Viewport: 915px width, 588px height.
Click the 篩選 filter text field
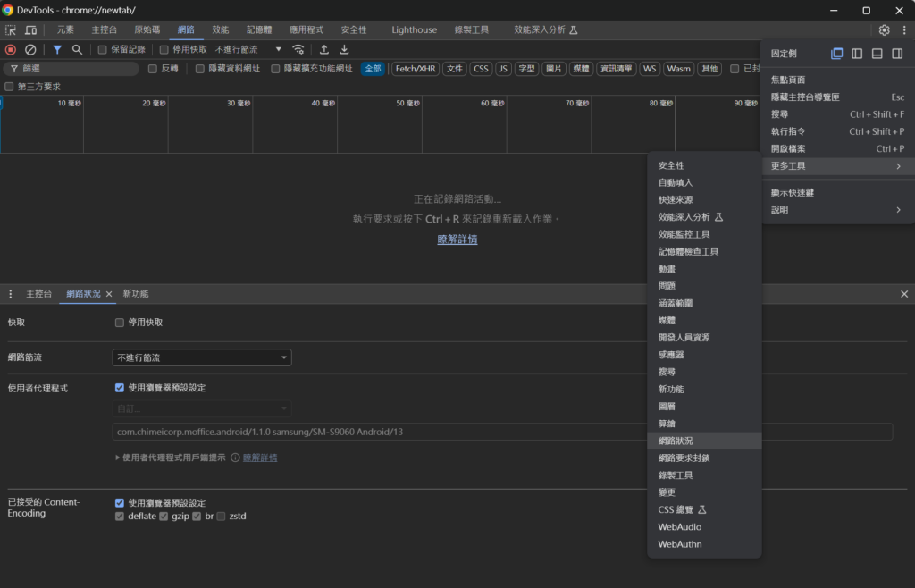(x=71, y=69)
